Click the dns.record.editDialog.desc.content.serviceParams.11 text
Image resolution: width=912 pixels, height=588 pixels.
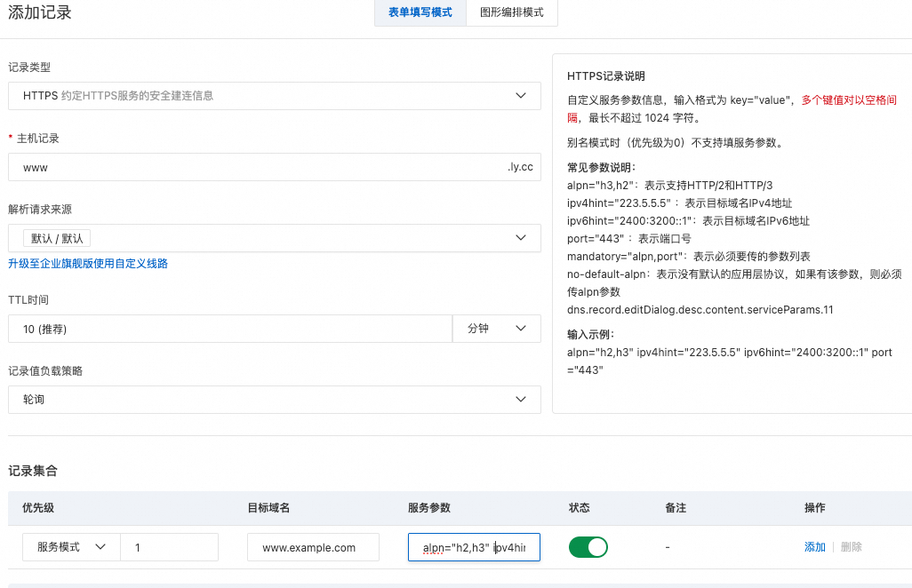pos(700,310)
